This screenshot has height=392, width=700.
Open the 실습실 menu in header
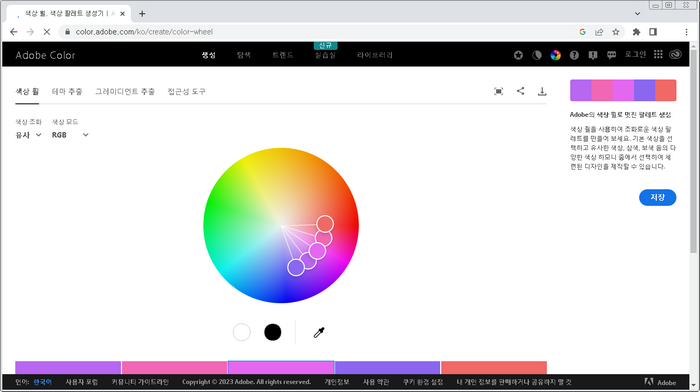click(x=325, y=55)
